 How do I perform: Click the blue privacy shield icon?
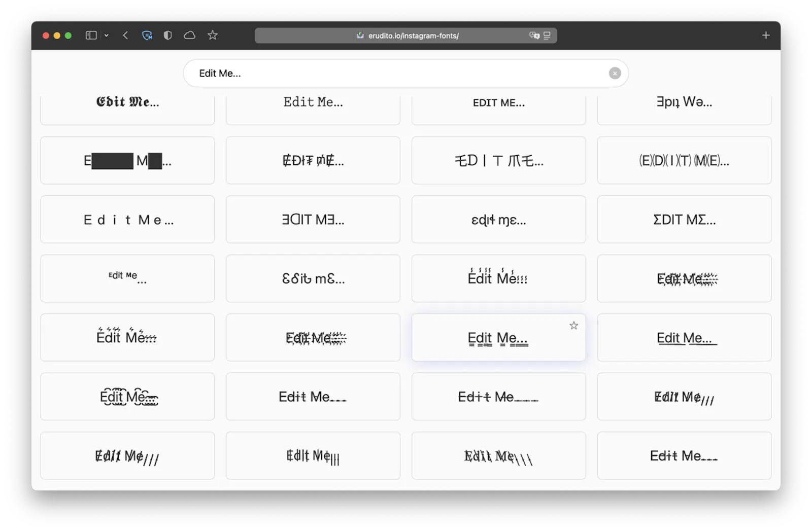[x=147, y=36]
